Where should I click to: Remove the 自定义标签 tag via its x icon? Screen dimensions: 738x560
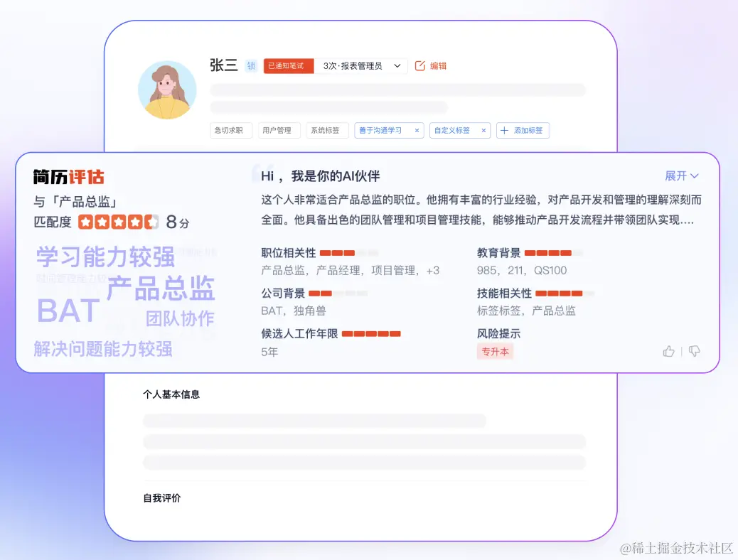click(x=483, y=130)
